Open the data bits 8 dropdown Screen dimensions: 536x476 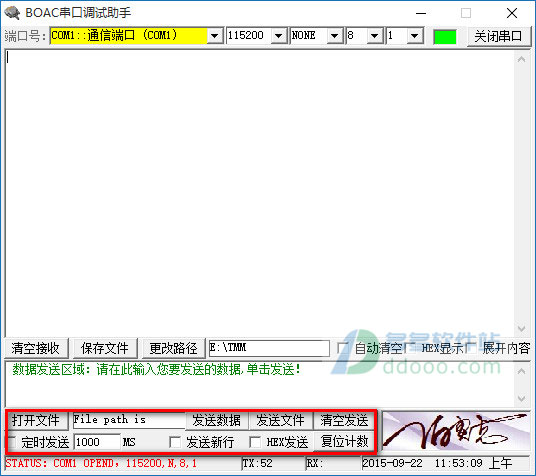point(374,36)
